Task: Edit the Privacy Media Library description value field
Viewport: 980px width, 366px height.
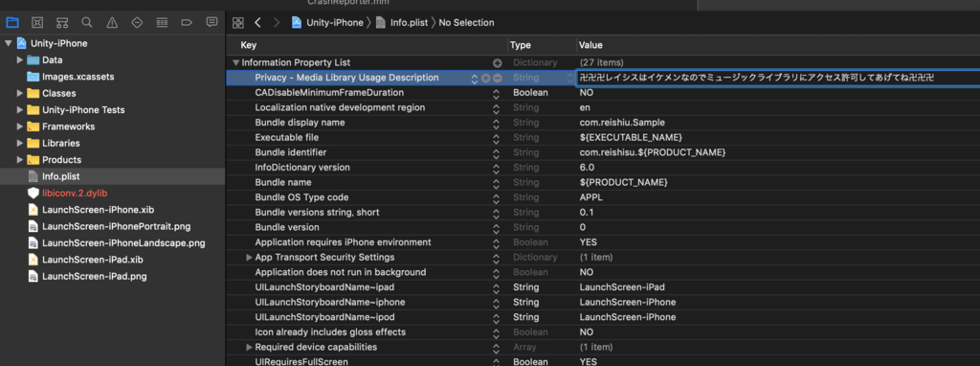Action: [x=777, y=79]
